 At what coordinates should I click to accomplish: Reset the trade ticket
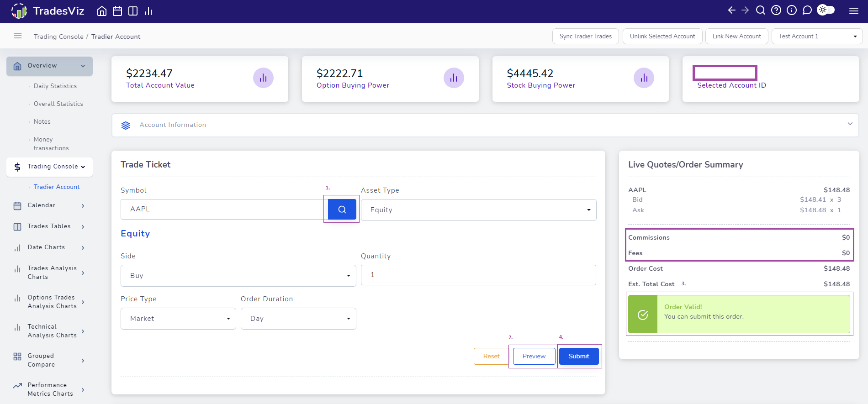coord(492,356)
